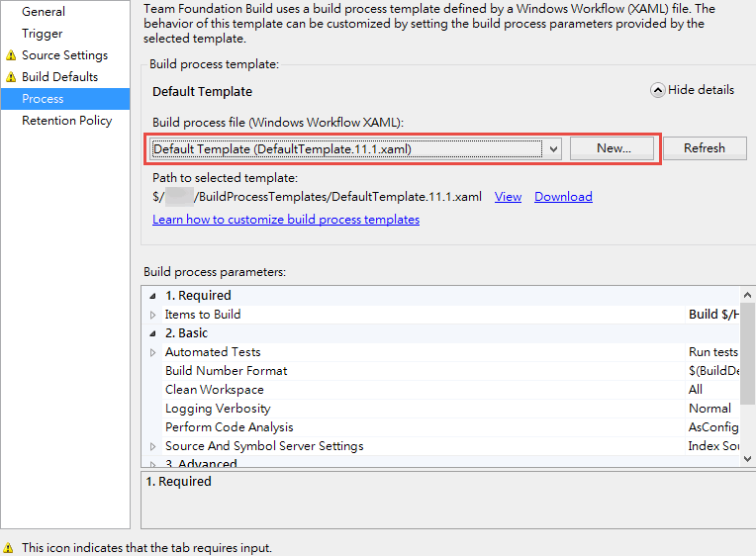This screenshot has width=756, height=556.
Task: Click the New... button
Action: click(x=614, y=148)
